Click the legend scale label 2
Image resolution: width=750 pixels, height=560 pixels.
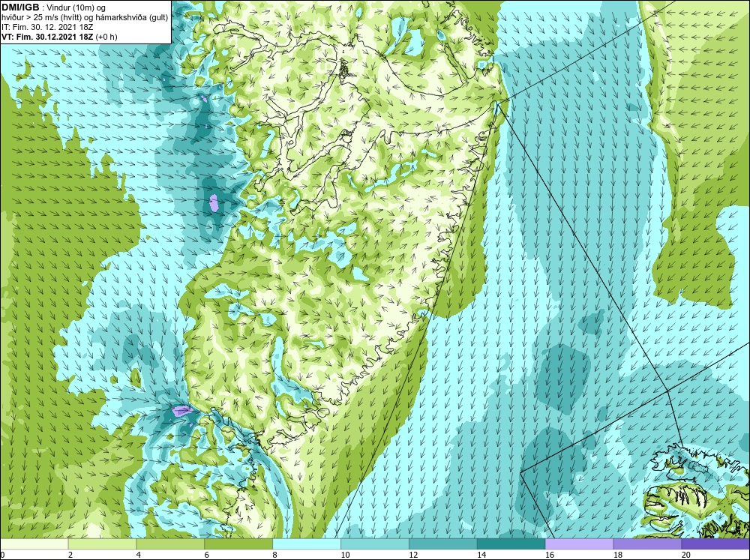click(x=70, y=555)
